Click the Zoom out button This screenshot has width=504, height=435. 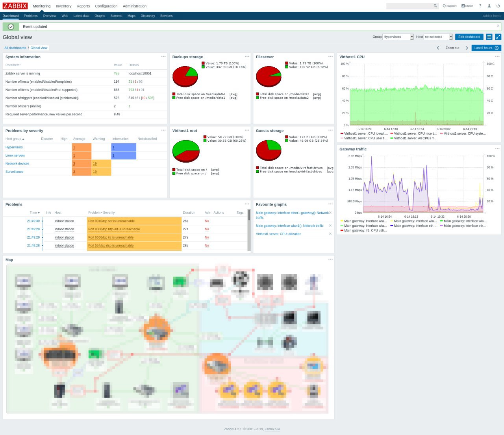[452, 48]
